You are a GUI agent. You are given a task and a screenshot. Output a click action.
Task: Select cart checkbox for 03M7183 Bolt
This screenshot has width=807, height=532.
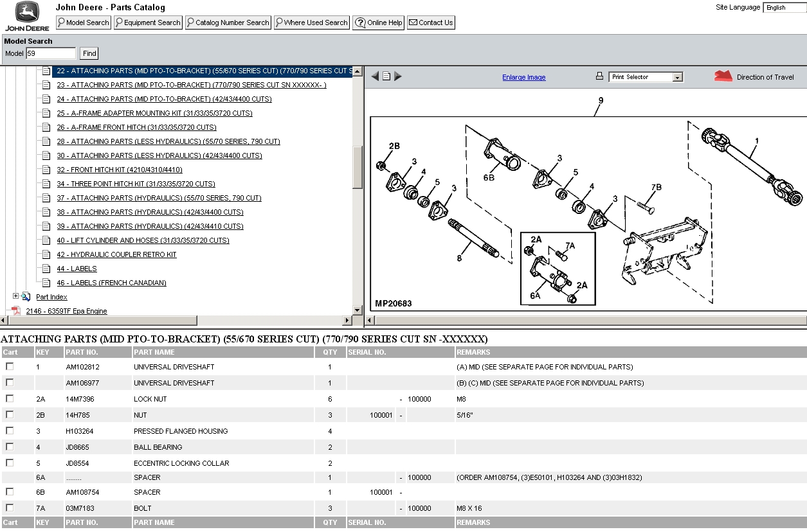(10, 508)
